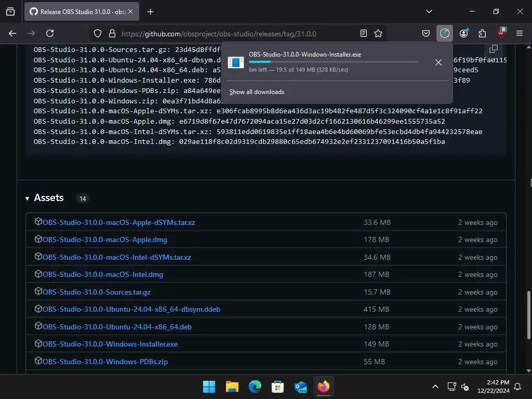Copy checksums with the copy icon
Viewport: 532px width, 399px height.
click(x=494, y=49)
